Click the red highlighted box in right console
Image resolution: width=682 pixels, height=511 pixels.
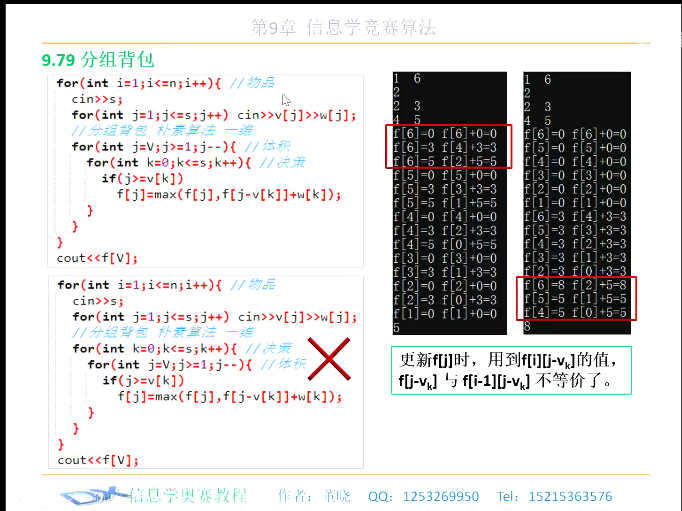(x=576, y=298)
